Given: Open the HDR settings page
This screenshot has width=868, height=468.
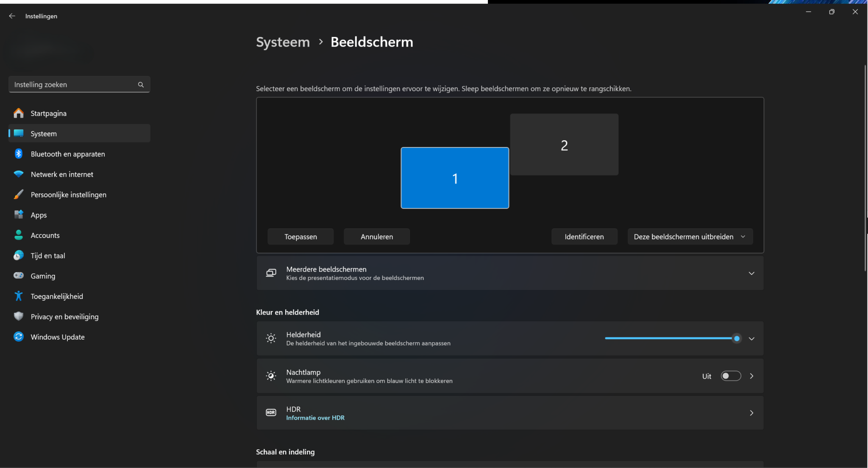Looking at the screenshot, I should pos(751,412).
